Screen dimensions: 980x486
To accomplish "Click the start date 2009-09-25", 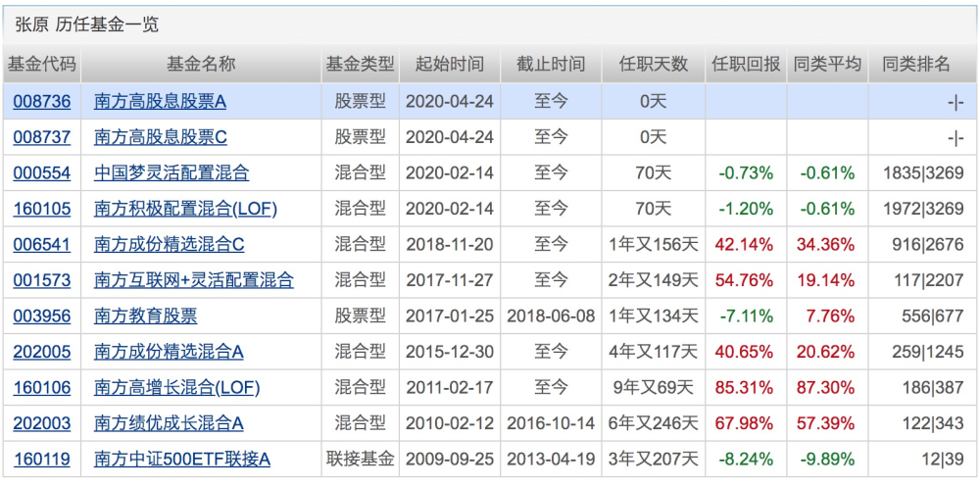I will 450,460.
